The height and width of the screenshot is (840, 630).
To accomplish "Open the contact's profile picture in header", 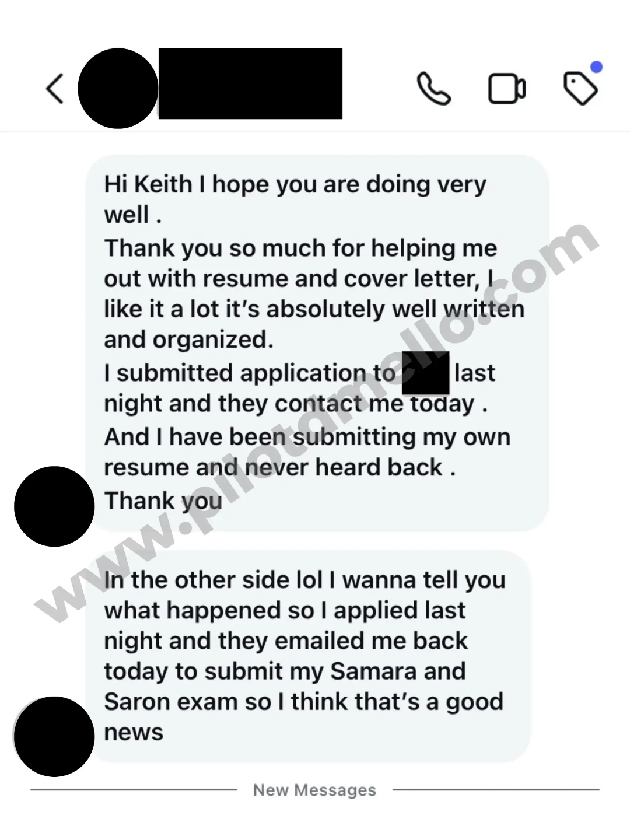I will pos(118,88).
